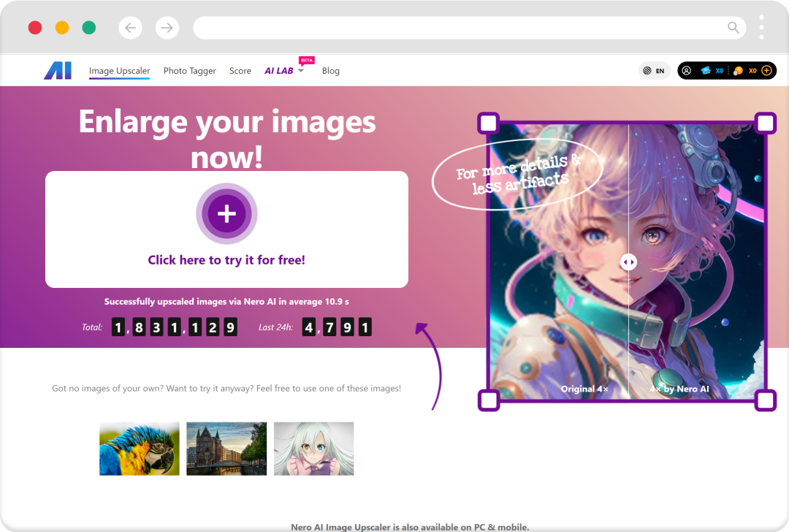Add credits with orange plus icon
The width and height of the screenshot is (789, 532).
coord(766,71)
